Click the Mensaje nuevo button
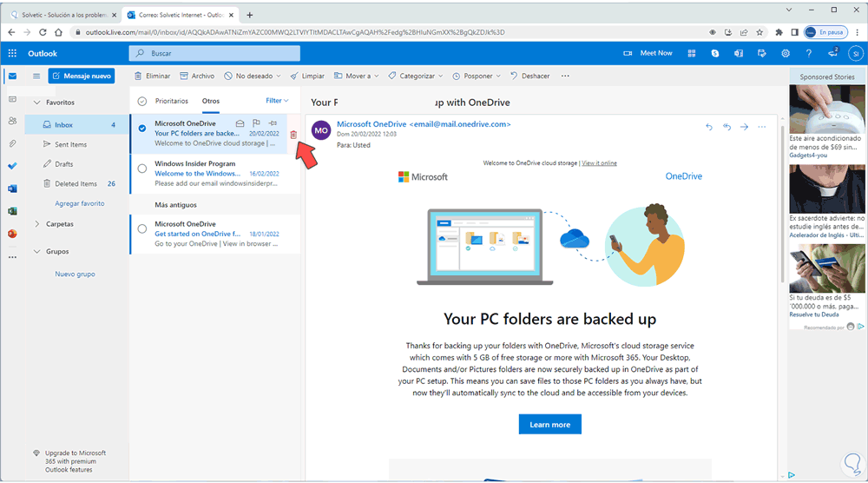Screen dimensions: 868x483 [x=82, y=76]
